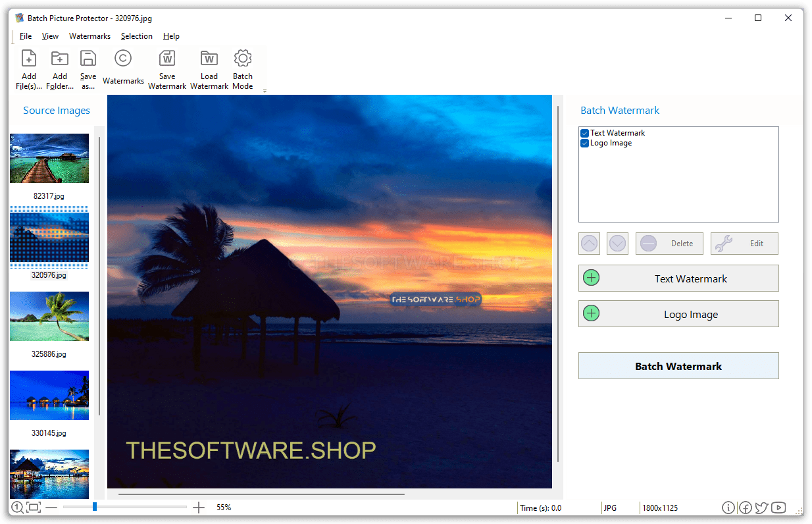This screenshot has width=812, height=524.
Task: Click the Edit watermark button
Action: [x=744, y=244]
